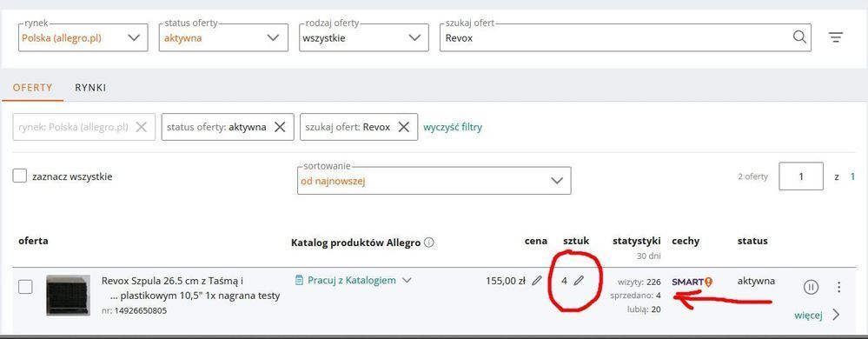Click the więcej link
This screenshot has height=339, width=868.
click(x=808, y=316)
